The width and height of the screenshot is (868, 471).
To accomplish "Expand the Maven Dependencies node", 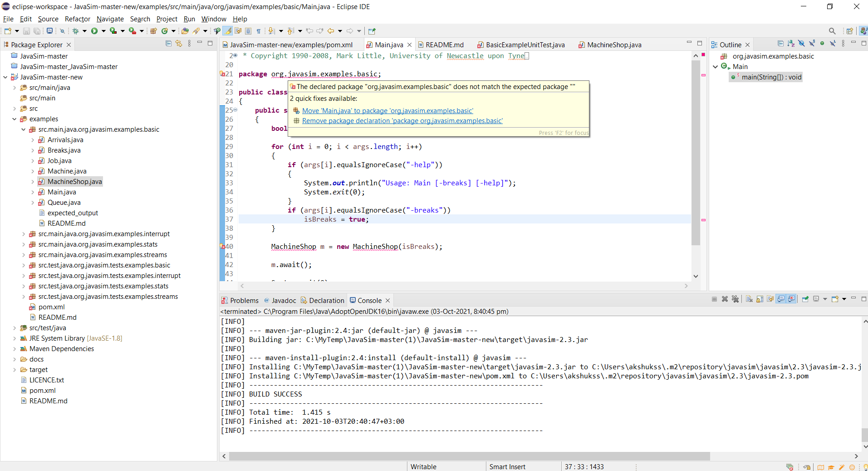I will 14,349.
